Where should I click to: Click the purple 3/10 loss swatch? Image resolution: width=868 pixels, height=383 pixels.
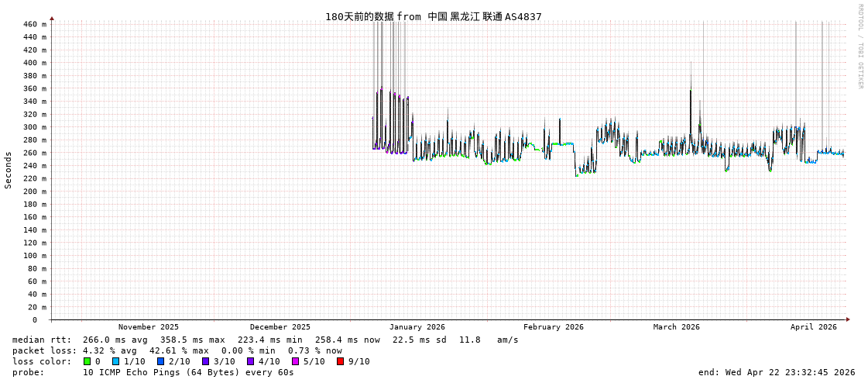[x=205, y=361]
